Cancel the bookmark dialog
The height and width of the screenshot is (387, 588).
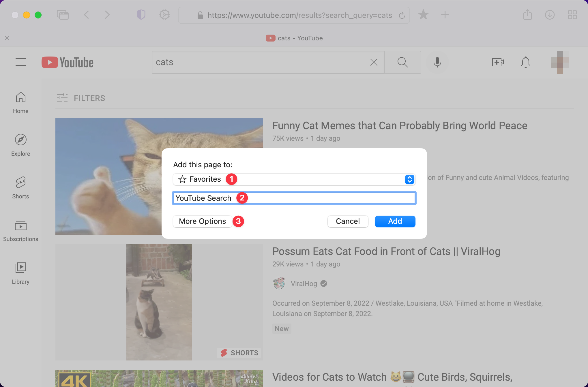tap(348, 221)
